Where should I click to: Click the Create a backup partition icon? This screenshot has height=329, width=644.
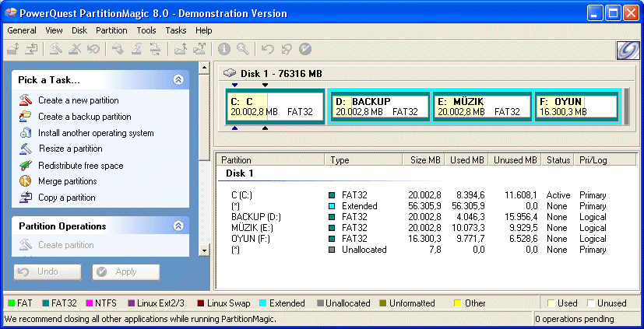click(x=25, y=117)
